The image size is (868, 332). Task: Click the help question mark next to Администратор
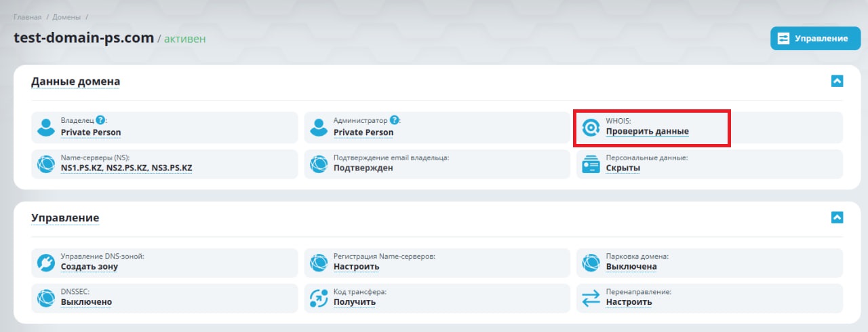(394, 119)
